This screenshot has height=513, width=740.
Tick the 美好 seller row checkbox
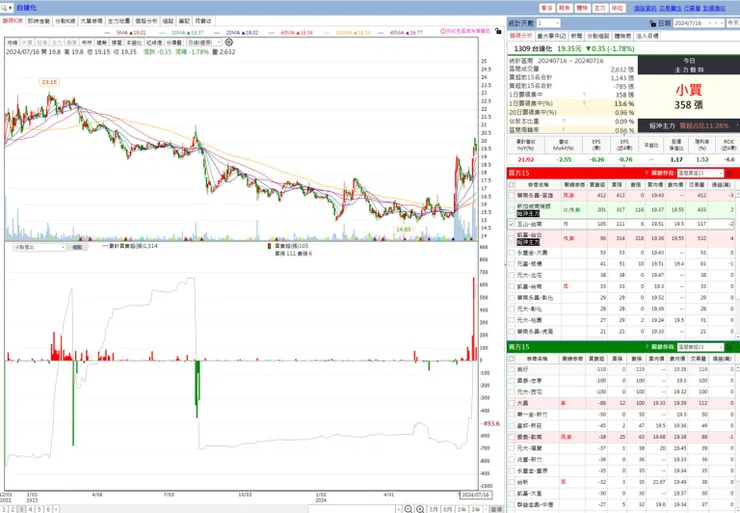pos(512,370)
